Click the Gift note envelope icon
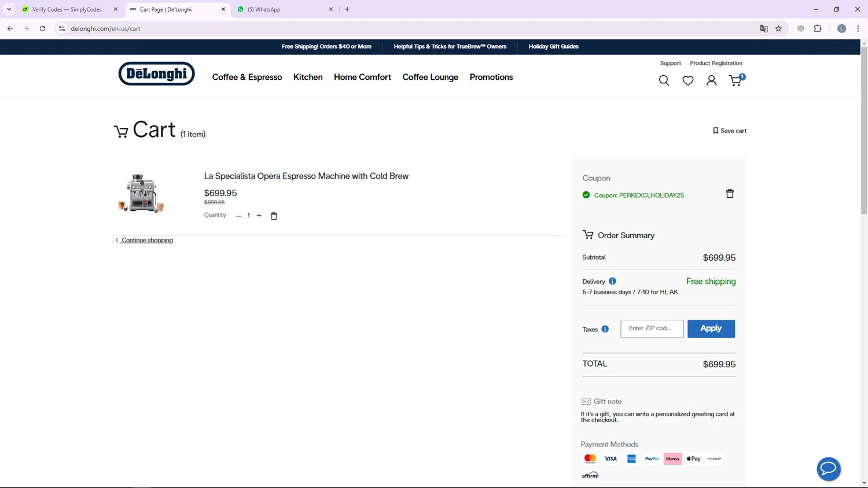This screenshot has height=488, width=868. [x=586, y=401]
